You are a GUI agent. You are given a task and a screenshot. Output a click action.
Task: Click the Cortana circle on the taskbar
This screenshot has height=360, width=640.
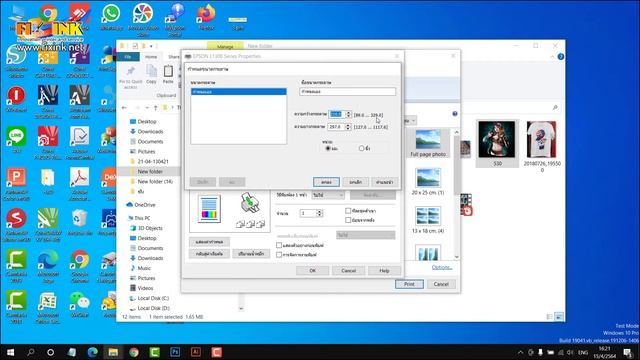50,352
